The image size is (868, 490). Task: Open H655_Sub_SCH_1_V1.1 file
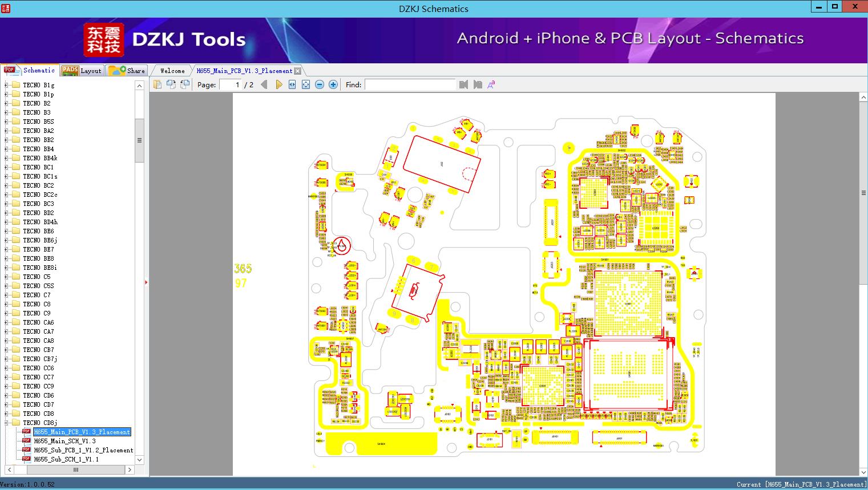click(66, 459)
